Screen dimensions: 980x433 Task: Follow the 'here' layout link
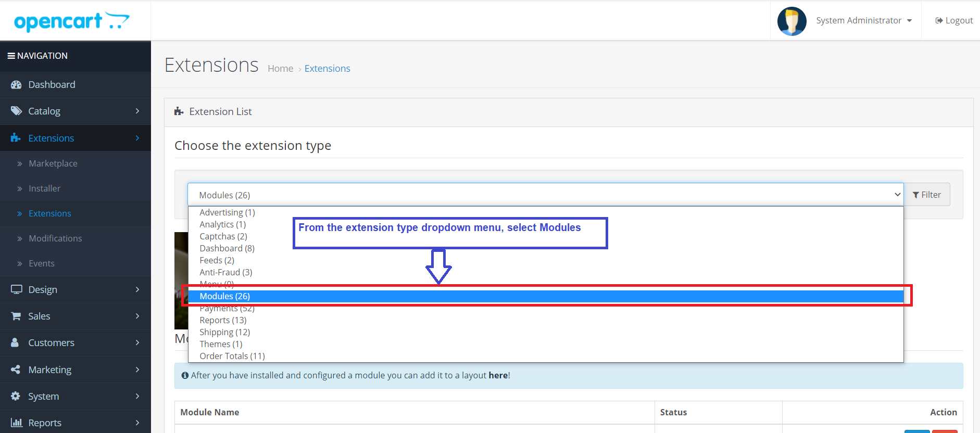[498, 375]
